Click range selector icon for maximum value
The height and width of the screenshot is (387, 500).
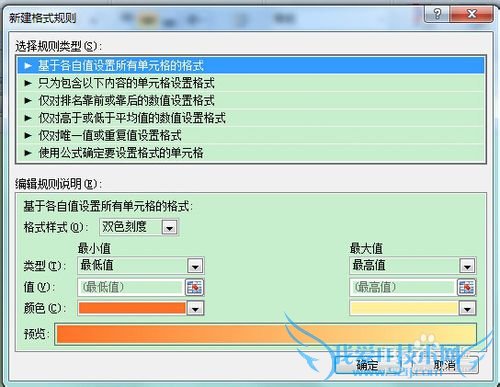[x=466, y=287]
